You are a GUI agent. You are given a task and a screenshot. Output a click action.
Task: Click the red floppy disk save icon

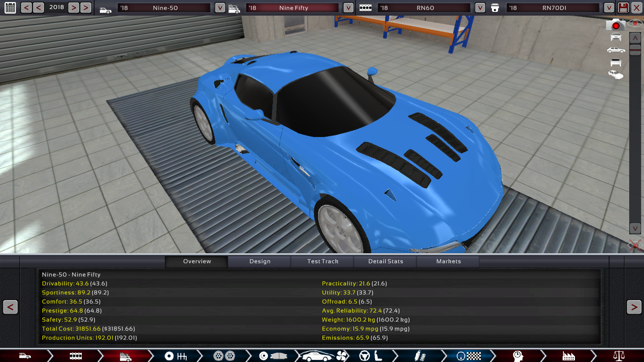pyautogui.click(x=623, y=7)
